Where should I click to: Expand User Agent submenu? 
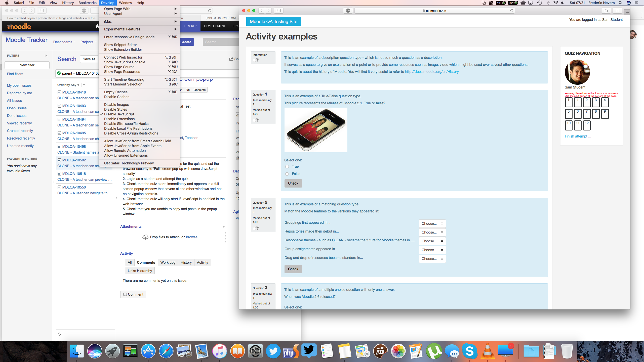coord(139,14)
